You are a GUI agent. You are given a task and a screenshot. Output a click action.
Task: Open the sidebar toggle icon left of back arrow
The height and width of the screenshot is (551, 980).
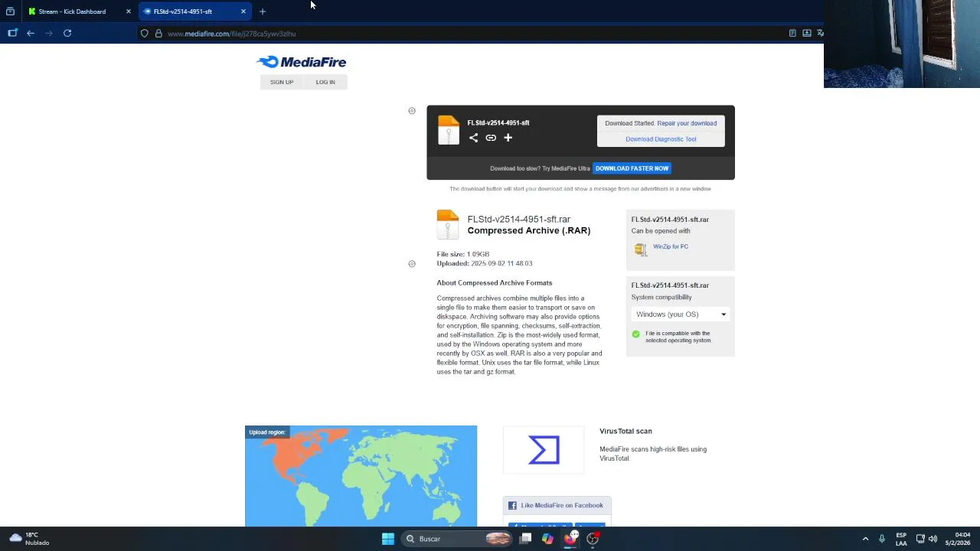[x=12, y=33]
